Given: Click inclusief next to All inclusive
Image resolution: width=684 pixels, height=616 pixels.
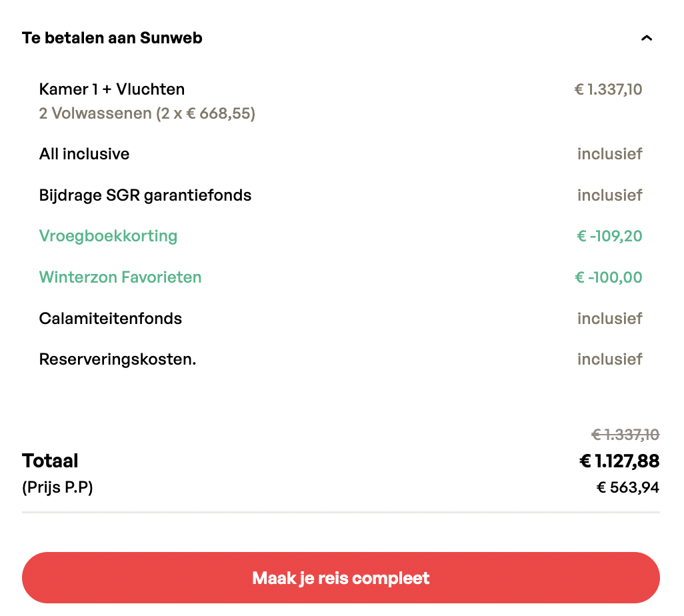Looking at the screenshot, I should [x=609, y=154].
